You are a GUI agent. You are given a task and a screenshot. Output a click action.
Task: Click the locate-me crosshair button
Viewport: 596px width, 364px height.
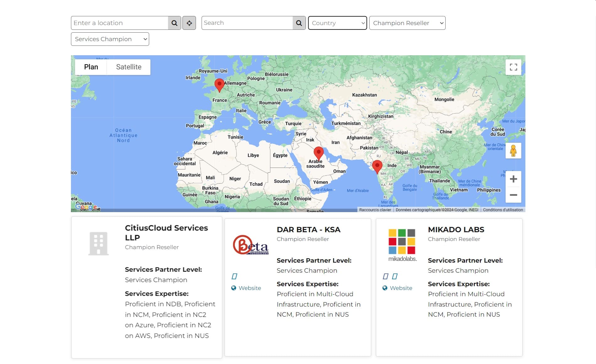(189, 23)
